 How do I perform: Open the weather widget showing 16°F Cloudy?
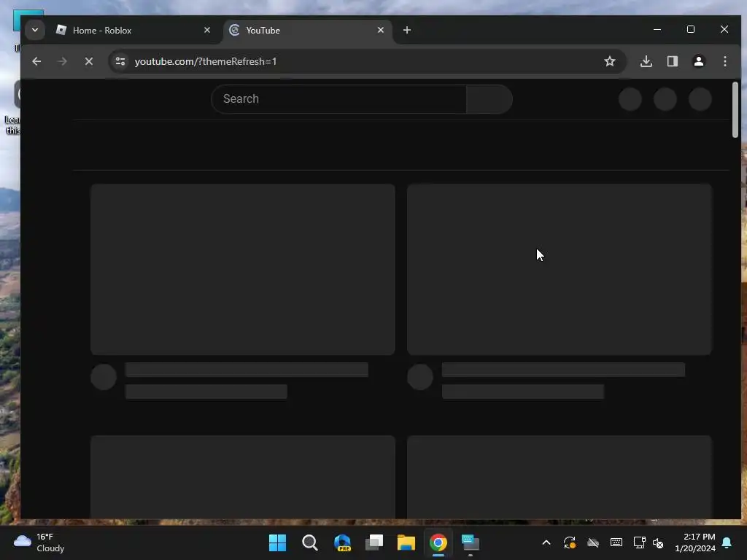click(39, 542)
